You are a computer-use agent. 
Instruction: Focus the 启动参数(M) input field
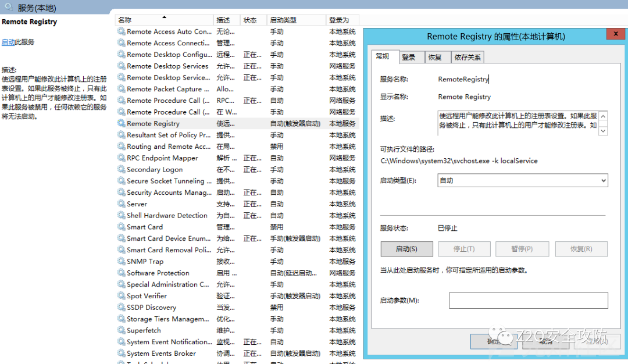point(528,301)
